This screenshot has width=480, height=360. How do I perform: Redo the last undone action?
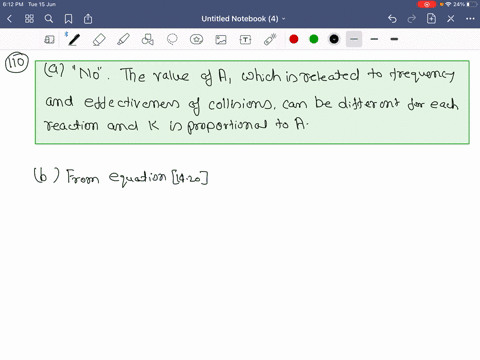[412, 19]
